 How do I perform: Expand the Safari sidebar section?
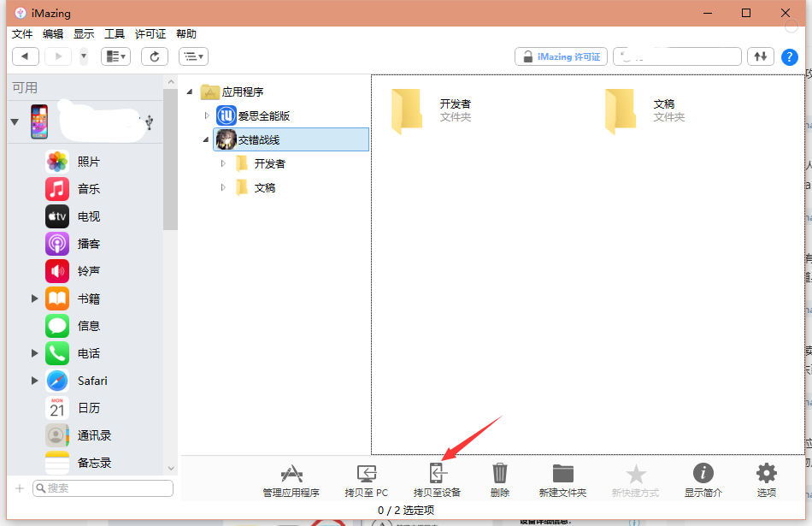click(35, 381)
